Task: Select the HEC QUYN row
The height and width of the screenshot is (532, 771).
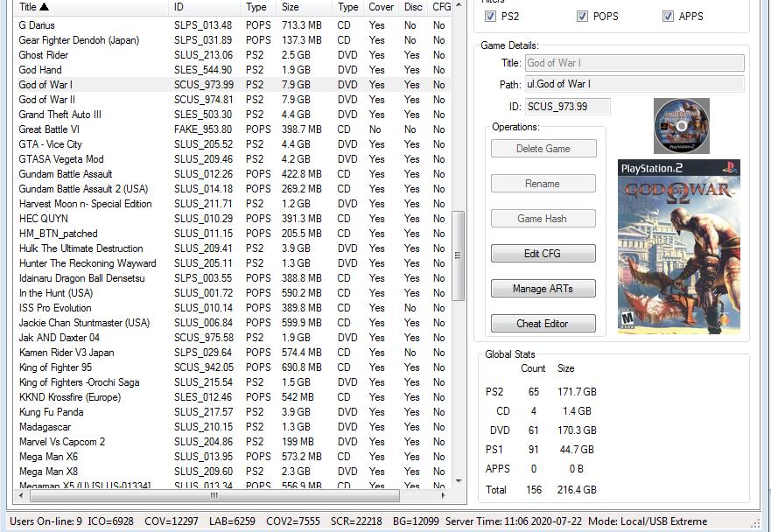Action: coord(234,218)
